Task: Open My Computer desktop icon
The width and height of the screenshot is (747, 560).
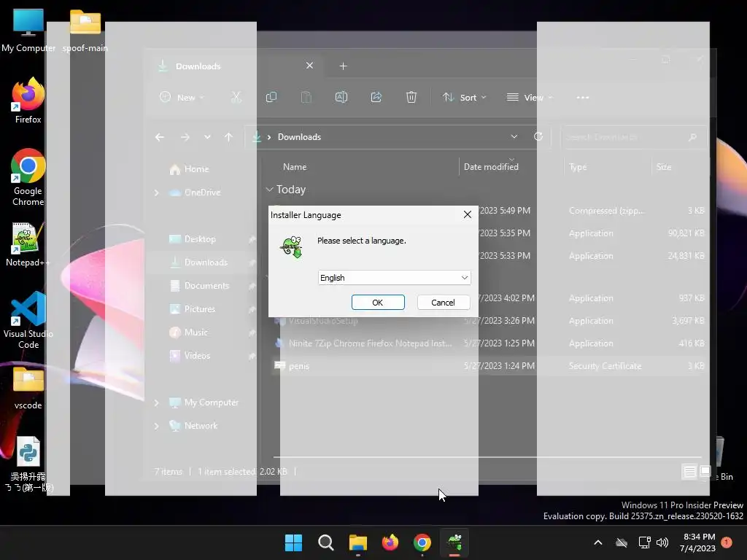Action: click(x=28, y=31)
